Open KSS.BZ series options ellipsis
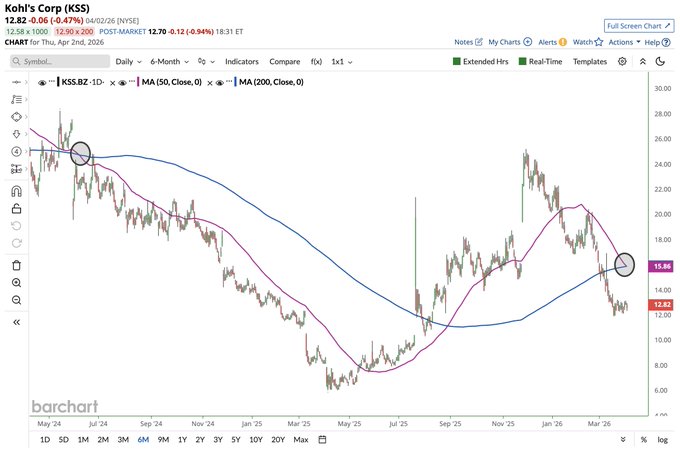Screen dimensions: 680x451 point(52,82)
